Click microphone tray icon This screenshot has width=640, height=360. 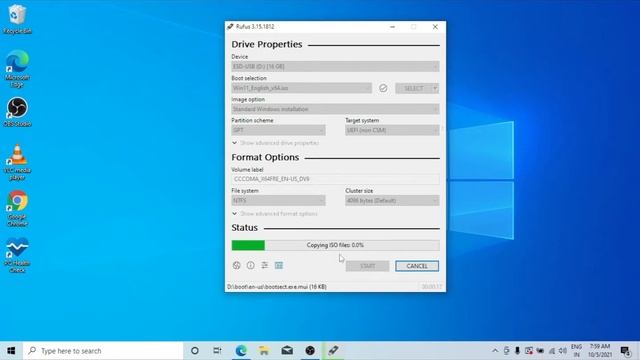click(x=517, y=351)
